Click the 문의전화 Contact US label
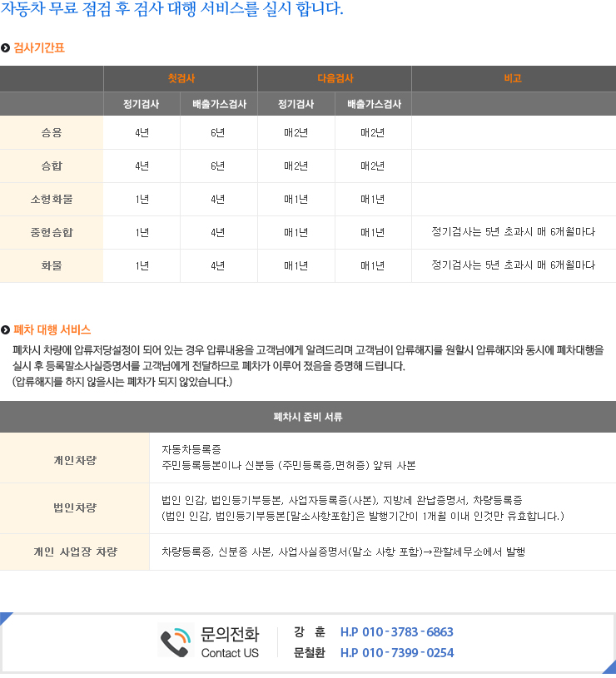 point(230,642)
